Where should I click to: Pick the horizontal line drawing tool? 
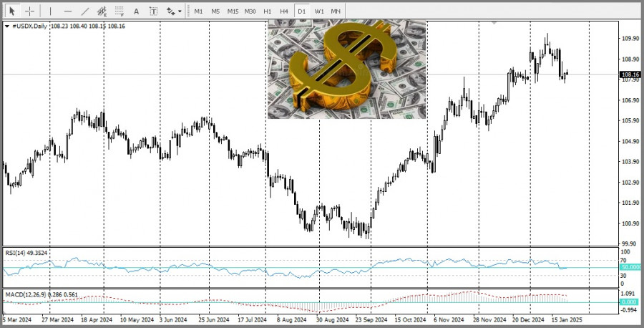tap(68, 11)
